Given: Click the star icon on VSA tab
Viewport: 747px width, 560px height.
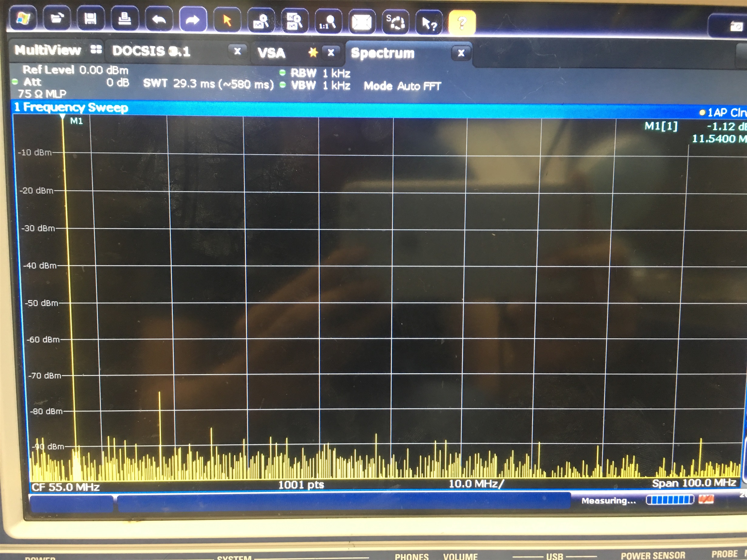Looking at the screenshot, I should pyautogui.click(x=313, y=52).
